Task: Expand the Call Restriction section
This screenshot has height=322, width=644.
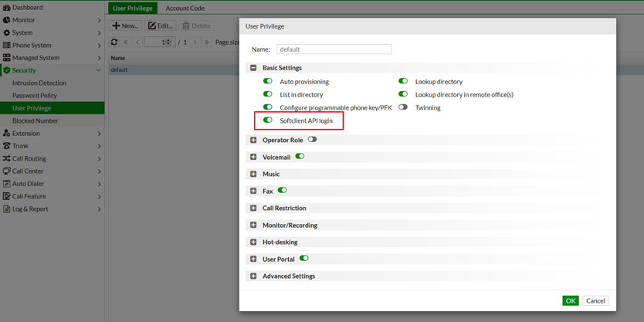Action: pos(253,208)
